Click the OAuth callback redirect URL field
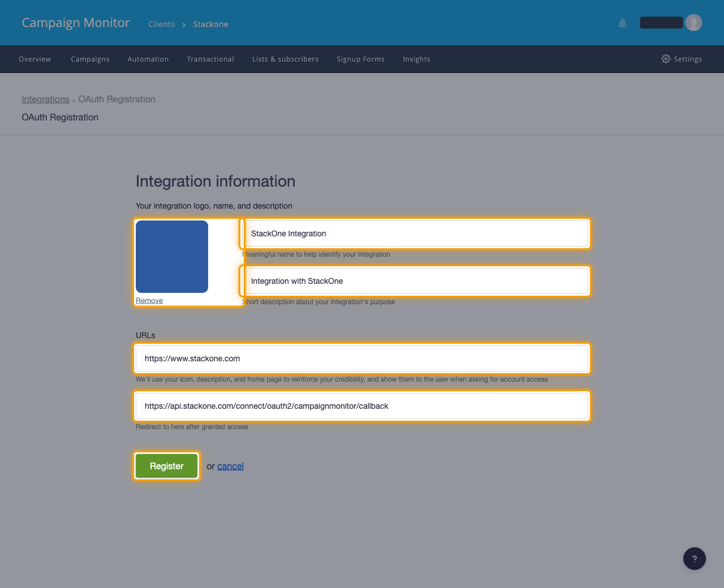This screenshot has width=724, height=588. tap(362, 406)
